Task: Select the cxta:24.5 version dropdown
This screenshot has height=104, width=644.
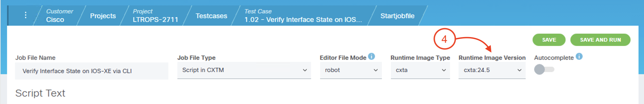Action: point(492,70)
